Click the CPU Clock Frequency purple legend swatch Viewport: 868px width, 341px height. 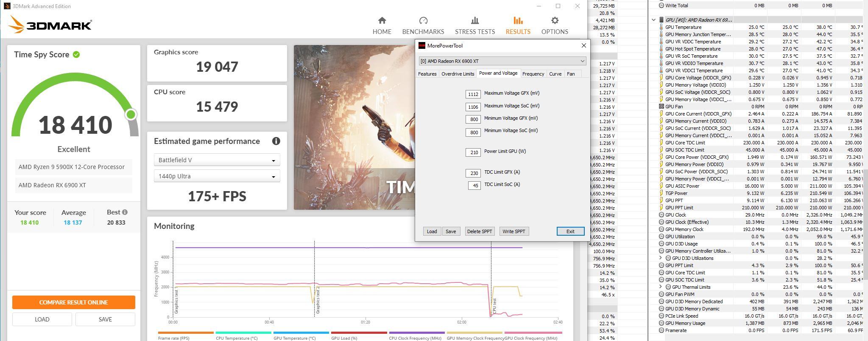click(417, 333)
